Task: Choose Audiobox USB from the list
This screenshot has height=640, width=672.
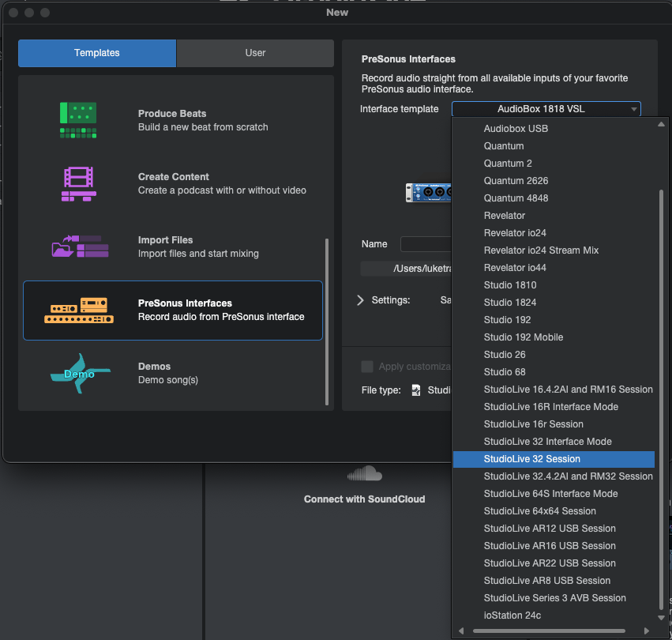Action: click(554, 129)
